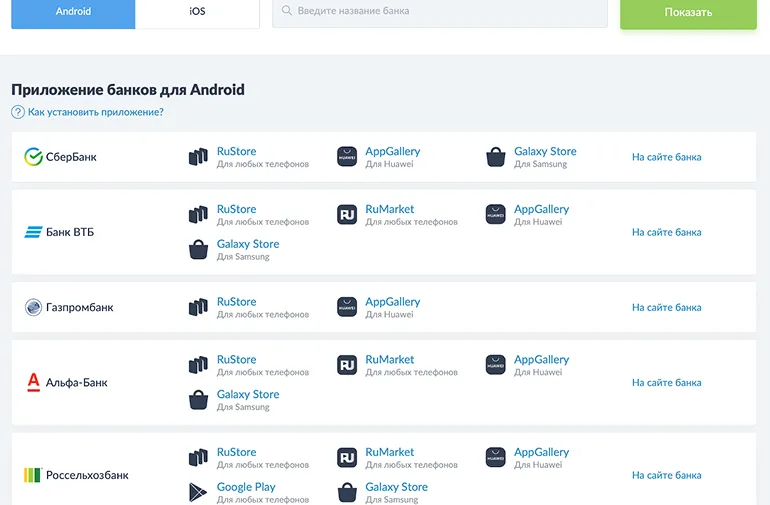Click the RuMarket icon in the Альфа-Банк row

[x=347, y=365]
